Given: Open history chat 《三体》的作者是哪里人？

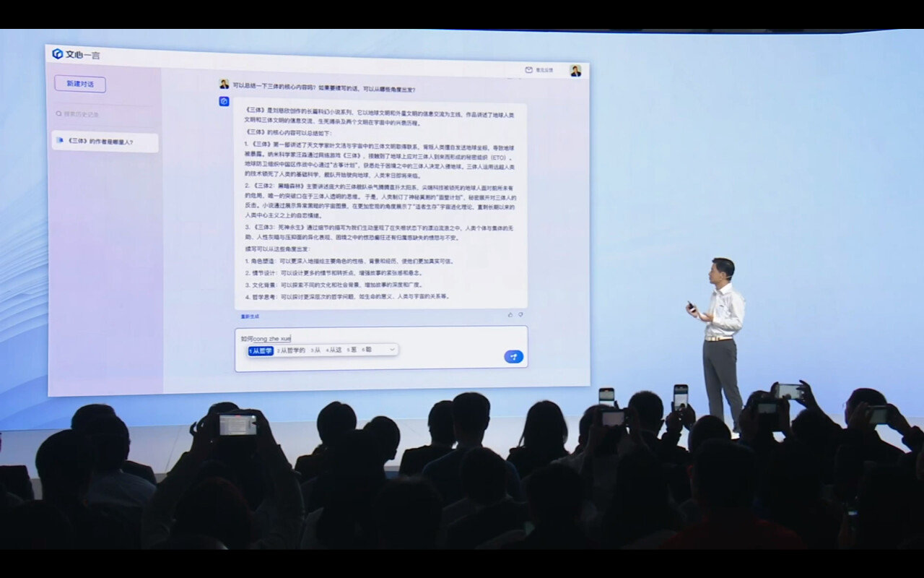Looking at the screenshot, I should [105, 142].
